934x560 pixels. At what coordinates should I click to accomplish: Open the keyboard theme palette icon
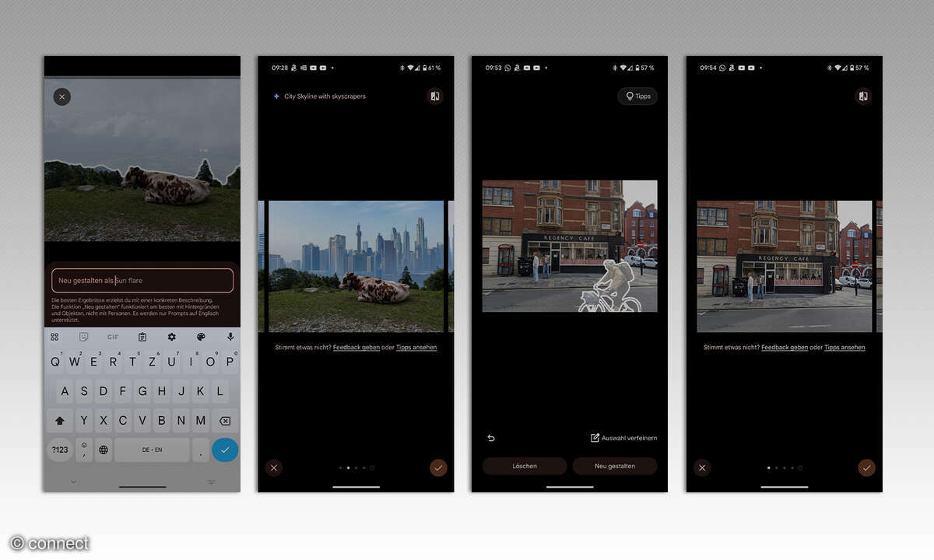(x=201, y=337)
